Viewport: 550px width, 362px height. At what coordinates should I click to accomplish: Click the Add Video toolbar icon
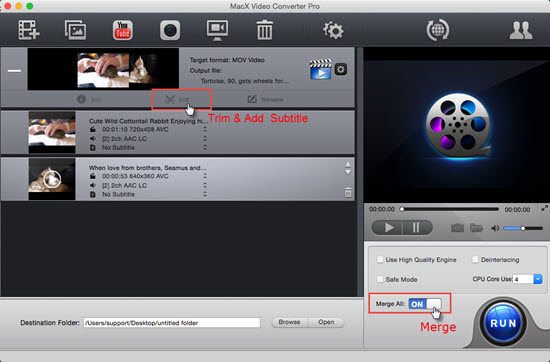click(x=29, y=30)
